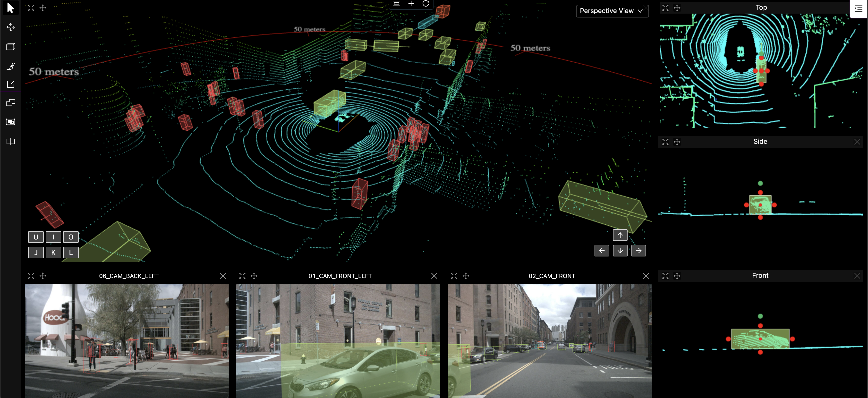This screenshot has height=398, width=868.
Task: Maximize the 01_CAM_FRONT_LEFT camera view
Action: (242, 276)
